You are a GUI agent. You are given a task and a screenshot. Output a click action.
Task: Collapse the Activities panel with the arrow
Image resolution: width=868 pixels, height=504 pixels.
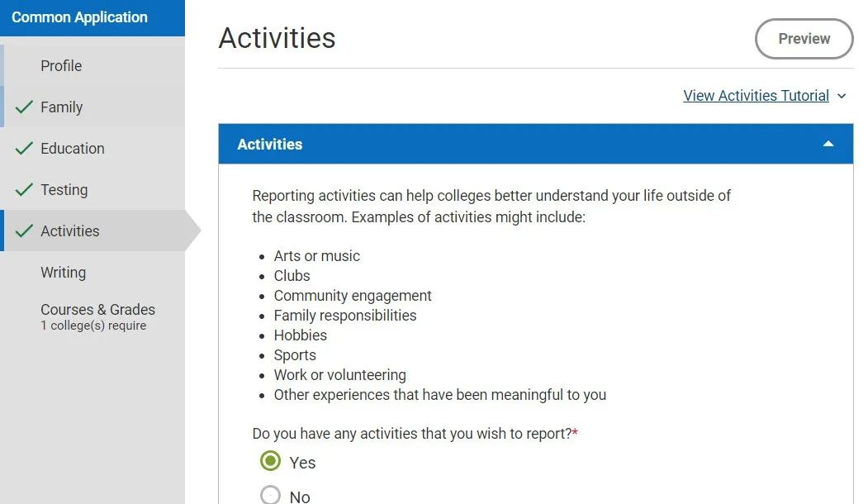tap(828, 144)
